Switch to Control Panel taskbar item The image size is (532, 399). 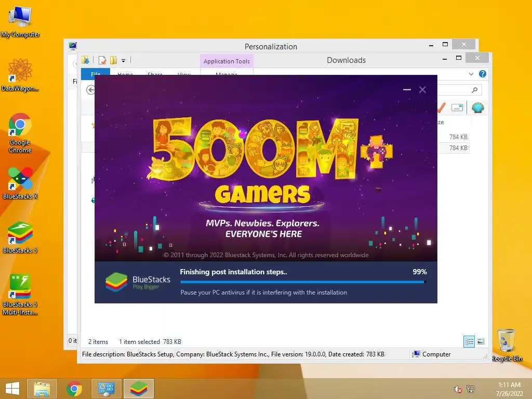107,389
